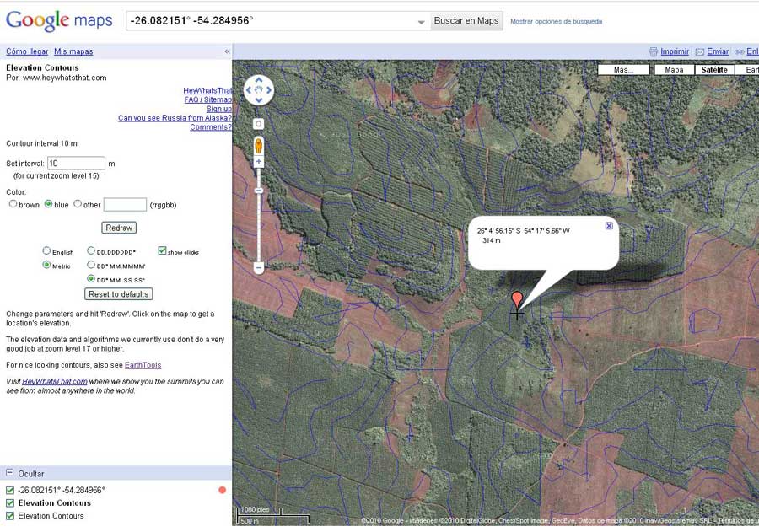Pan the map up using the arrow
The image size is (759, 532).
click(x=259, y=81)
